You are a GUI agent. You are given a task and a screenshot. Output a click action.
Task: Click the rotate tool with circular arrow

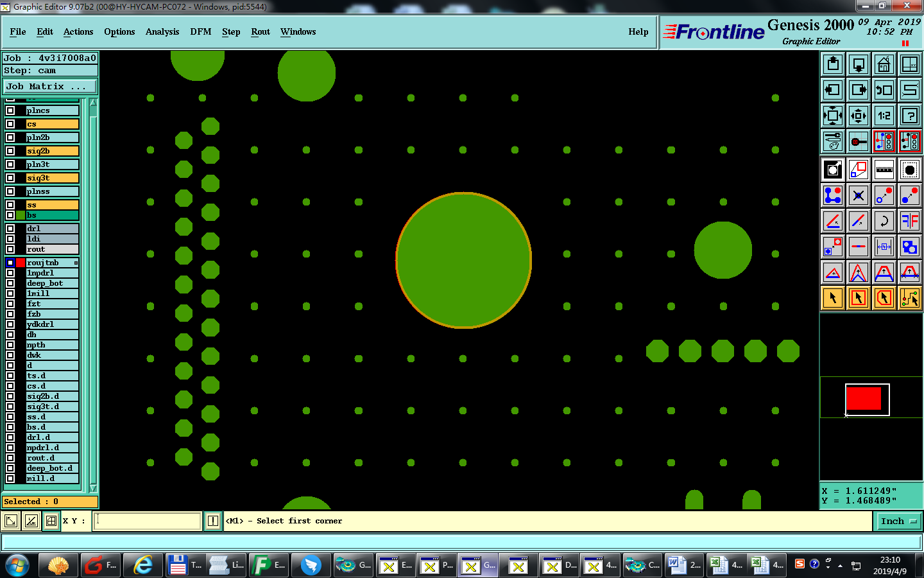coord(884,221)
